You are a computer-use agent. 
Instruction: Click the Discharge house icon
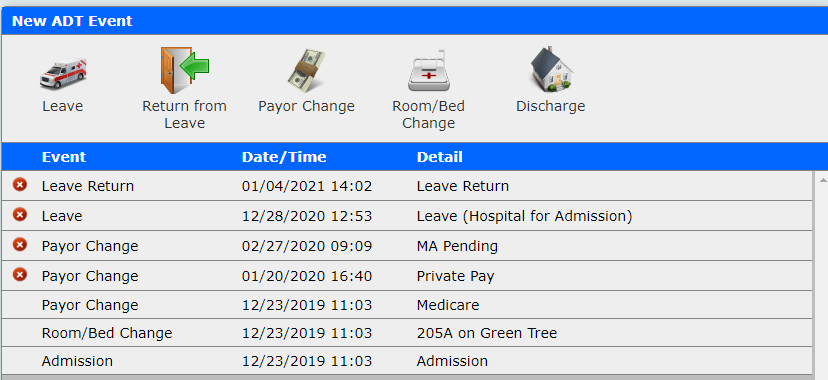point(551,69)
